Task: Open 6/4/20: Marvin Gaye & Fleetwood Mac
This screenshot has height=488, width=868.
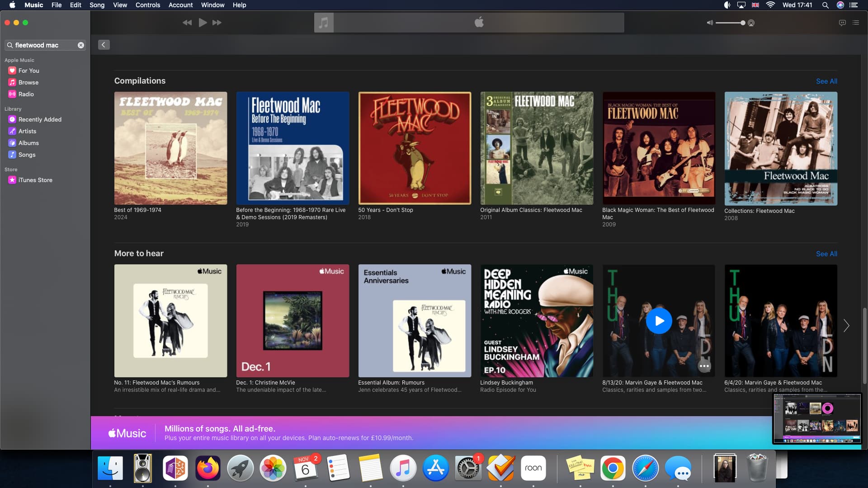Action: point(781,321)
